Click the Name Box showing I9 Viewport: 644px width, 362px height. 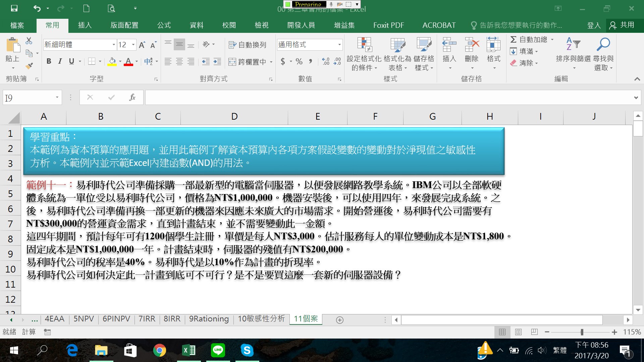[x=32, y=98]
